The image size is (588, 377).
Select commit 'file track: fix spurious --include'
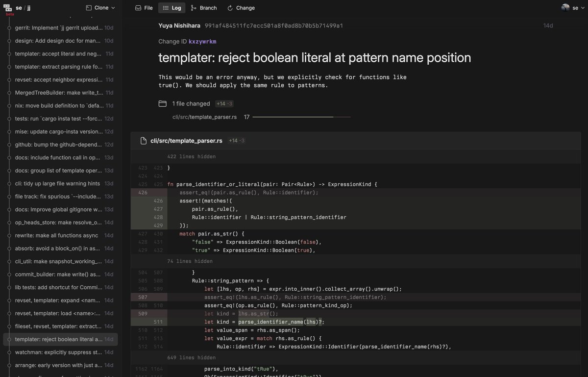61,197
